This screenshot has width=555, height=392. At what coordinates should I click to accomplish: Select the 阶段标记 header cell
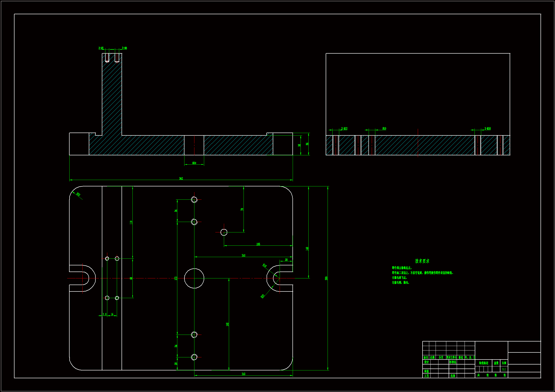[484, 363]
